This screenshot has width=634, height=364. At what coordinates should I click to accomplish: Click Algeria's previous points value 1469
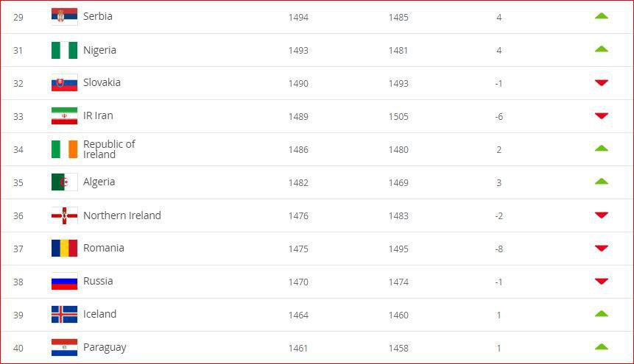point(398,182)
